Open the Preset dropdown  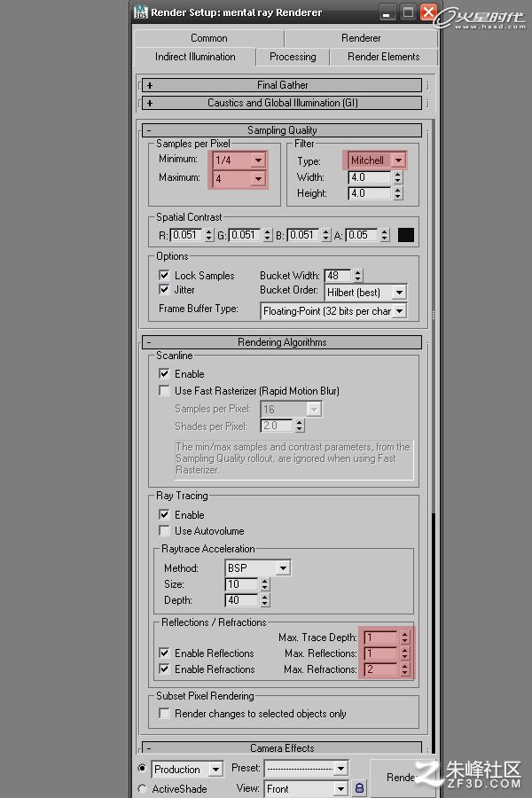(x=341, y=768)
